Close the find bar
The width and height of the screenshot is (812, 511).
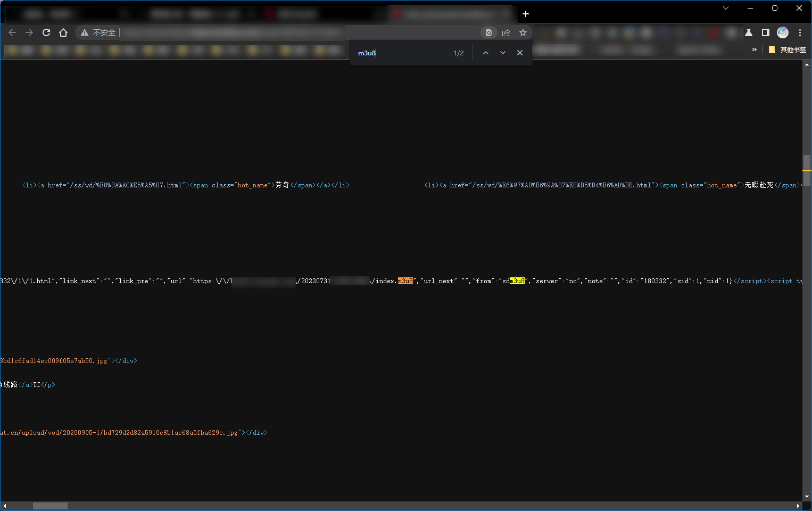pos(520,53)
